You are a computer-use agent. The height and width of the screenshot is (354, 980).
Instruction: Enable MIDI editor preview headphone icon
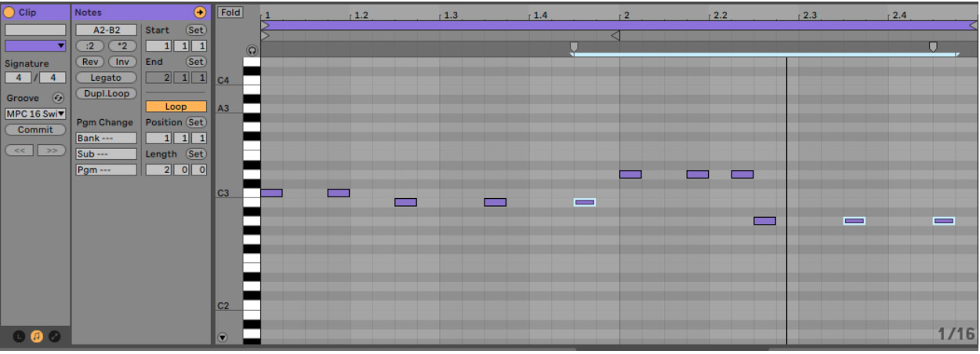[x=252, y=49]
